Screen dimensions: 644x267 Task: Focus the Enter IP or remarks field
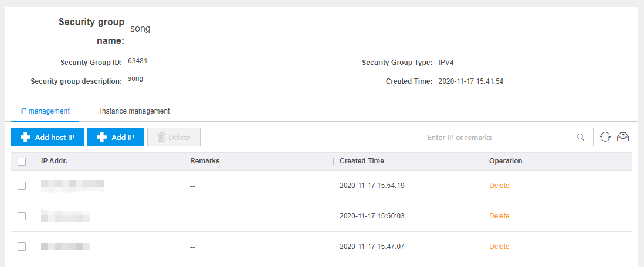point(506,137)
